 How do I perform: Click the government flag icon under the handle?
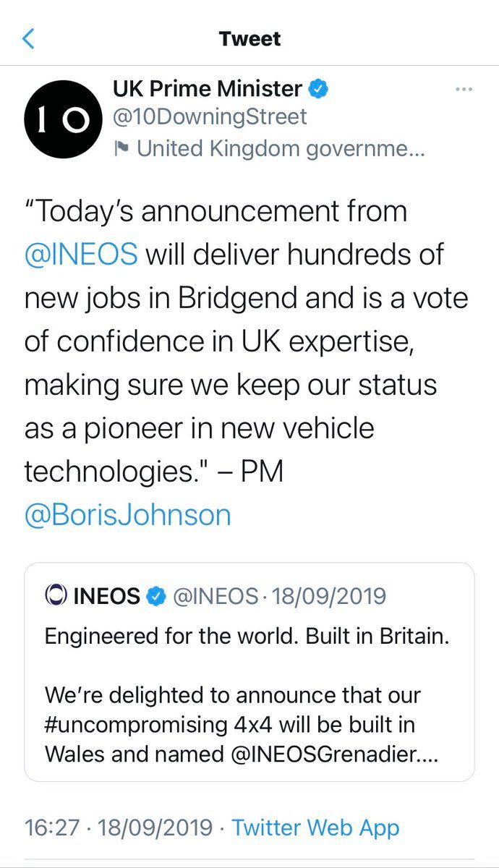121,150
